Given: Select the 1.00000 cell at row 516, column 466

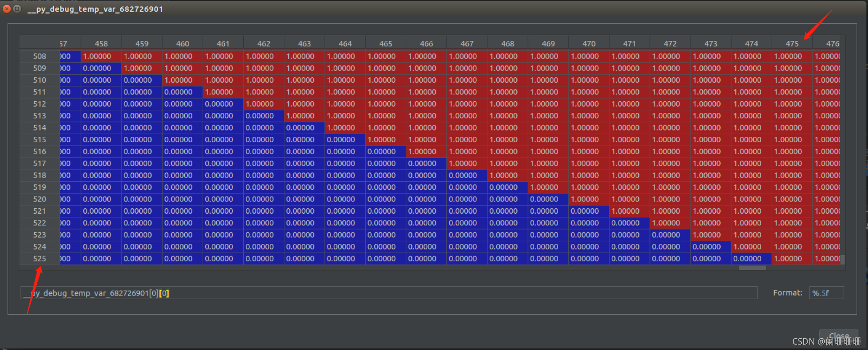Looking at the screenshot, I should tap(427, 152).
